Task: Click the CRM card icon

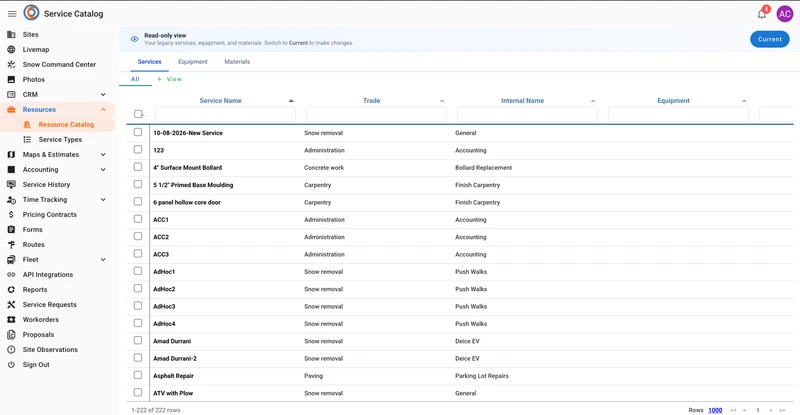Action: (x=11, y=94)
